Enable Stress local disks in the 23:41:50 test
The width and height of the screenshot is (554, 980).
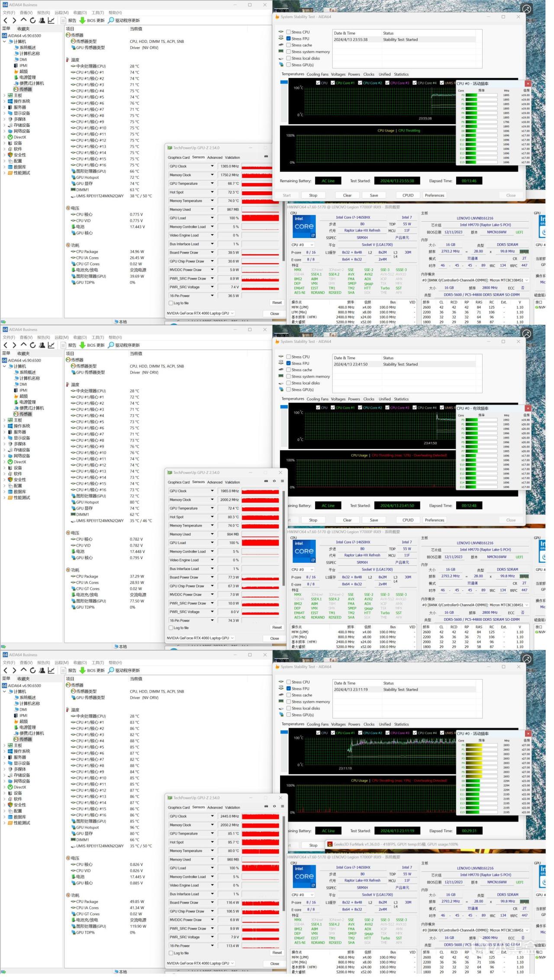[288, 383]
